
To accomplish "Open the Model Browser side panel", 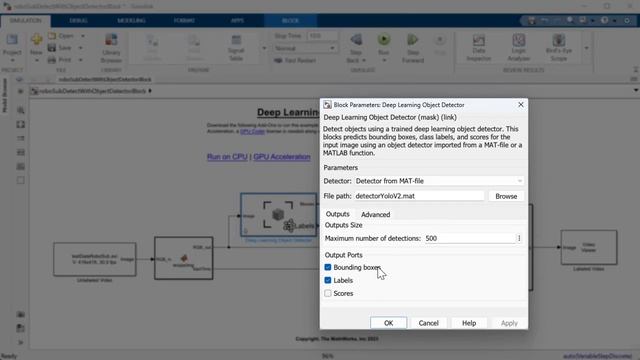I will coord(5,96).
